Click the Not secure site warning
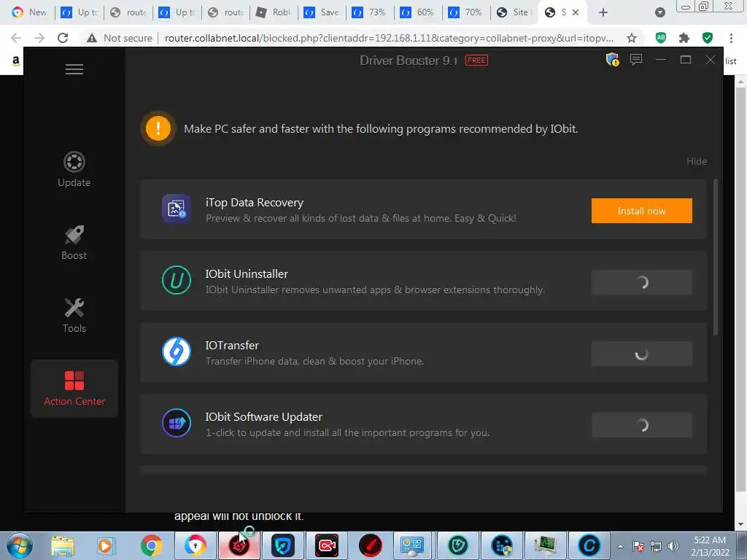 tap(119, 38)
